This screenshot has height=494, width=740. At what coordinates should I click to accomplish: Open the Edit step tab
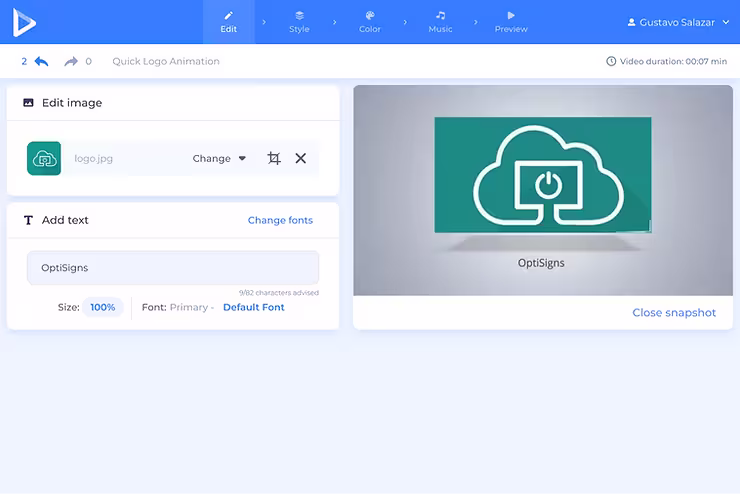[x=228, y=22]
